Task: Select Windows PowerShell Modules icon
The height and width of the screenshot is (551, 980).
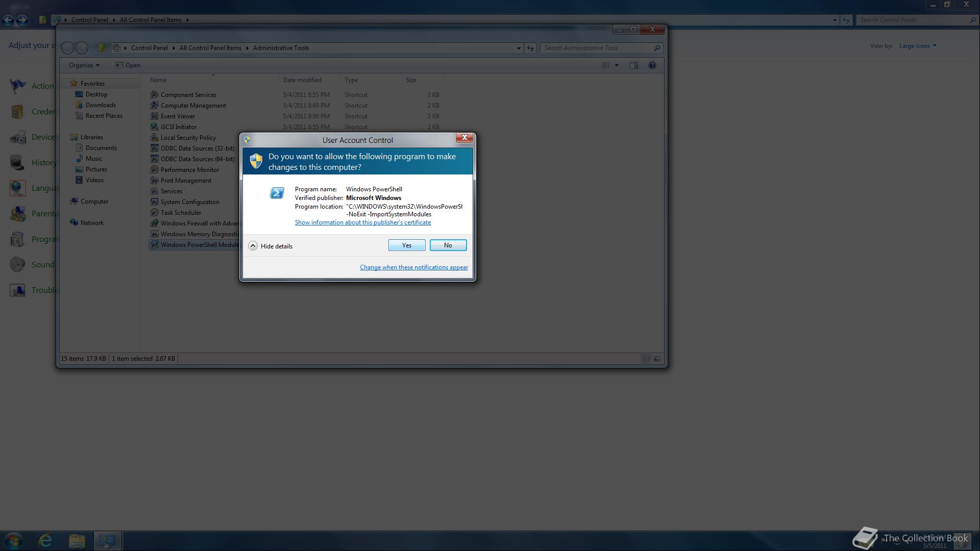Action: (x=154, y=245)
